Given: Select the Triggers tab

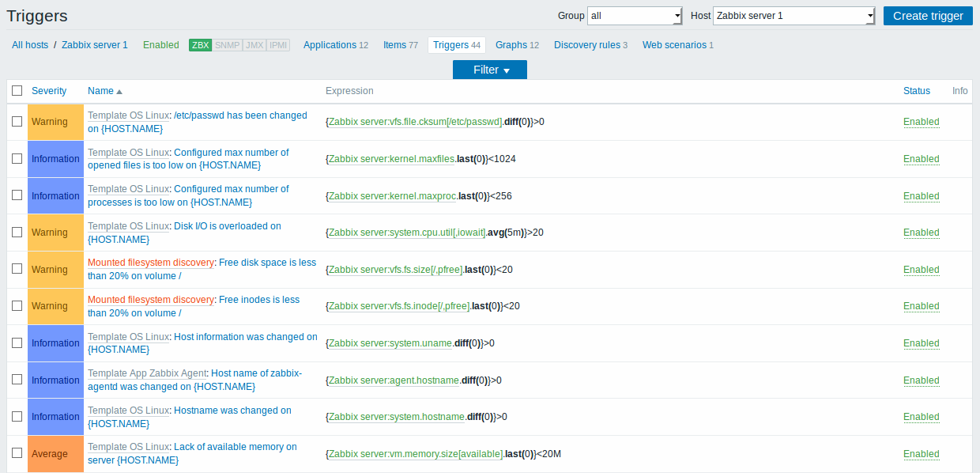Looking at the screenshot, I should pyautogui.click(x=457, y=45).
